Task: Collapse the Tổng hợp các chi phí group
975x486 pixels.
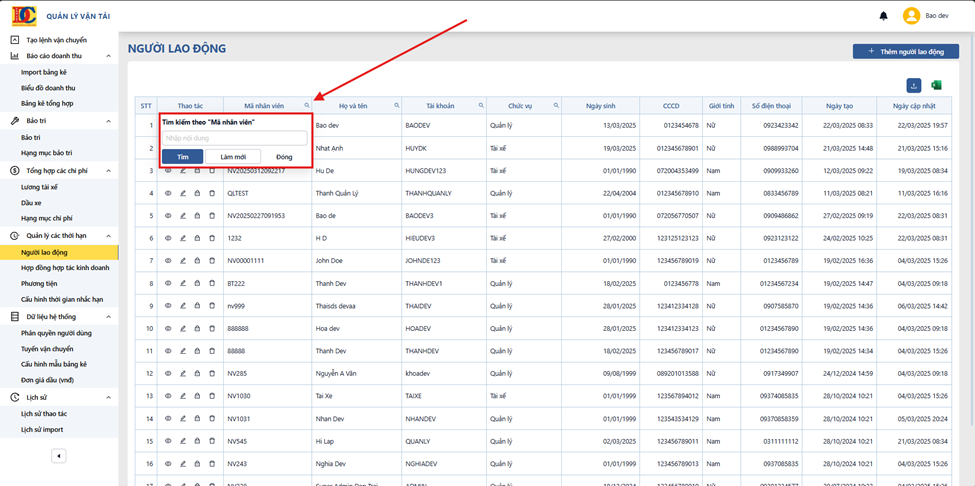Action: click(108, 170)
